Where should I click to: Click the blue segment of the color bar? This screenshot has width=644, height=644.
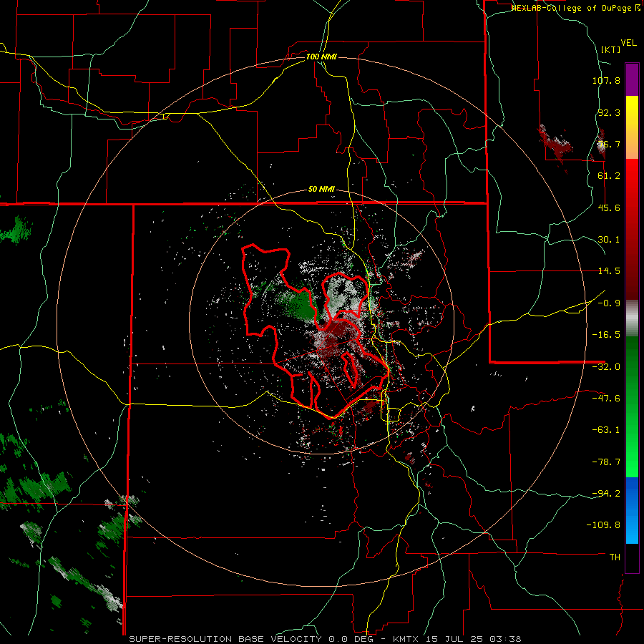[632, 510]
